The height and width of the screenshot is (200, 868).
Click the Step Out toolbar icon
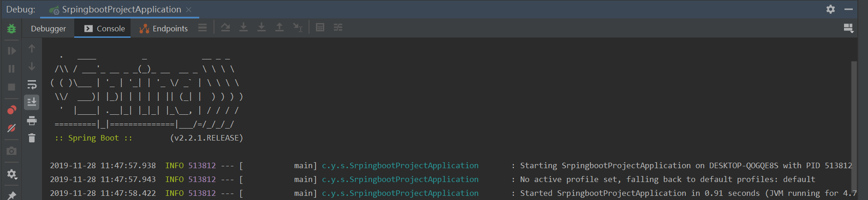pyautogui.click(x=279, y=28)
